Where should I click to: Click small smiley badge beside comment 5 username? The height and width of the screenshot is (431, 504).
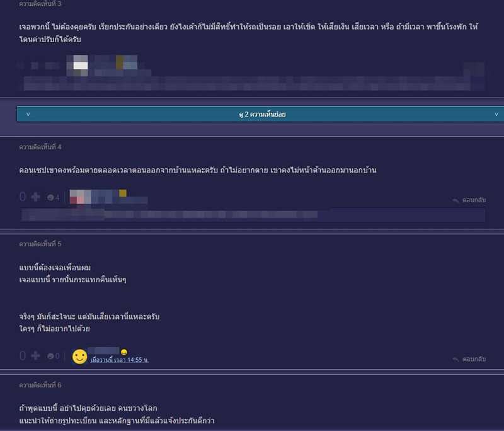point(124,352)
